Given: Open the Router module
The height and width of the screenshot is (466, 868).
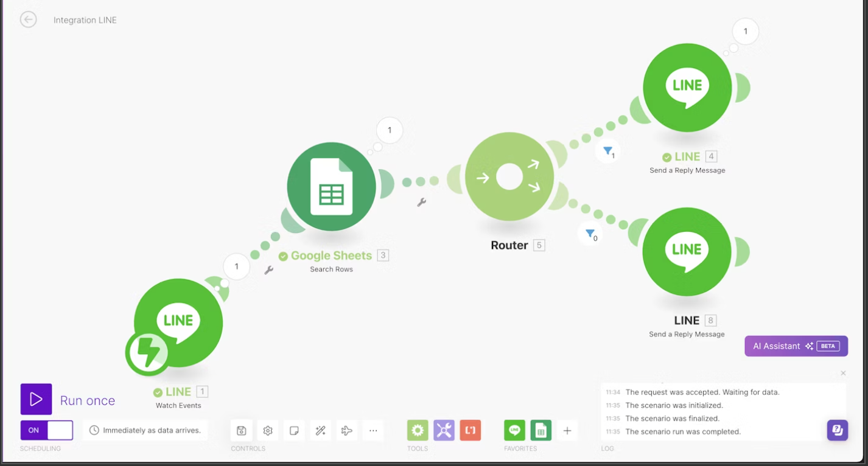Looking at the screenshot, I should (509, 177).
